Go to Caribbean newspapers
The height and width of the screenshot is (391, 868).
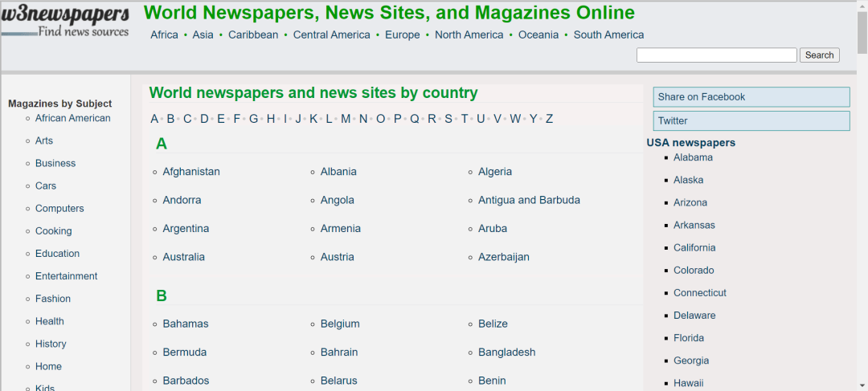coord(253,35)
